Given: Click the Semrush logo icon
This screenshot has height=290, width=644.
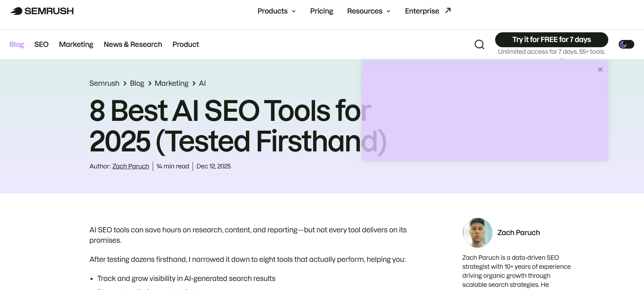Looking at the screenshot, I should pos(16,11).
